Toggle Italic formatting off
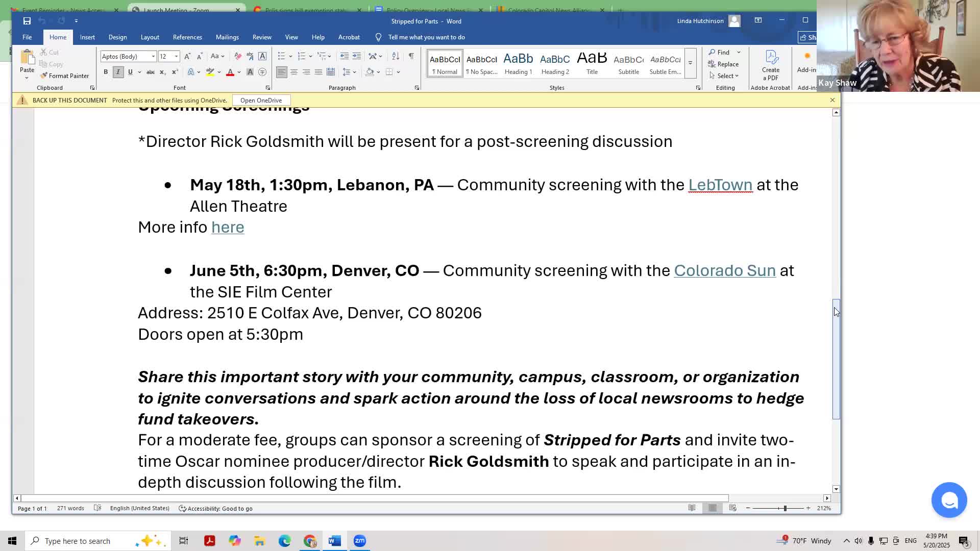980x551 pixels. pos(118,72)
